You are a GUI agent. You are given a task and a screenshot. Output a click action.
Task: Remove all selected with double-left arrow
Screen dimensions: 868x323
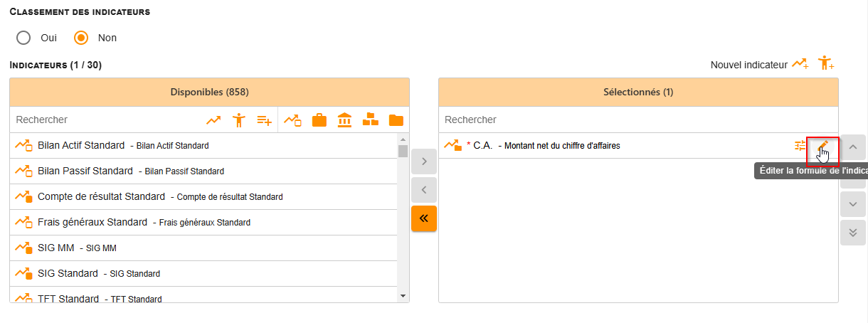[x=424, y=218]
